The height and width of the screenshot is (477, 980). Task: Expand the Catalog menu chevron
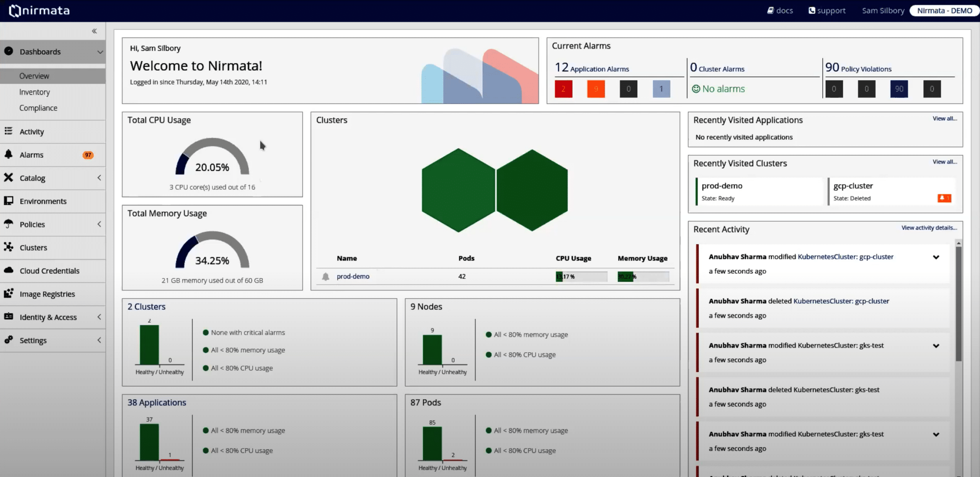pyautogui.click(x=99, y=178)
